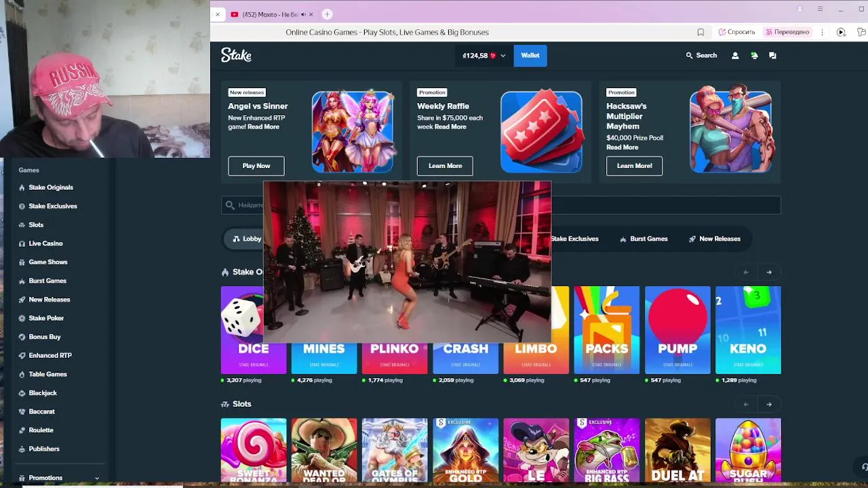Open Bonus Buy in sidebar

click(45, 337)
